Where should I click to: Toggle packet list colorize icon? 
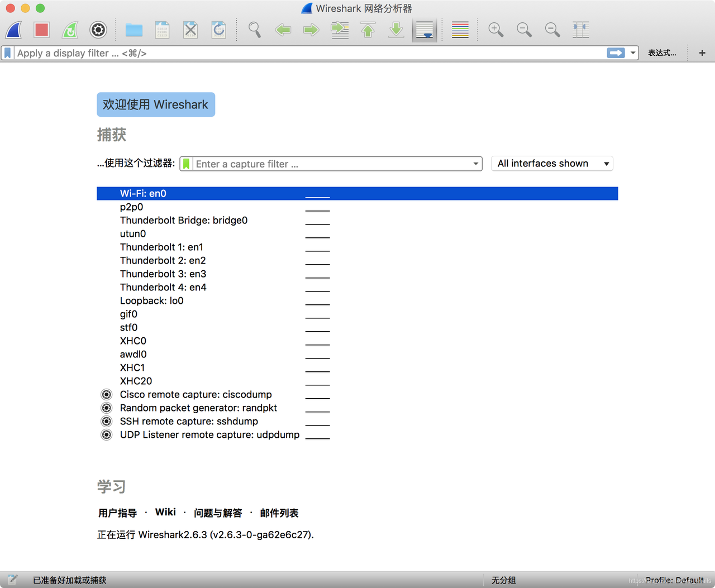pos(460,30)
